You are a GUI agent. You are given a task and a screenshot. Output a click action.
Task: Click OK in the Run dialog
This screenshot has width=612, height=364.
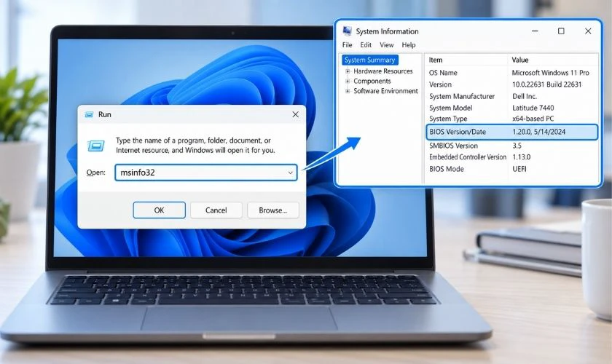(160, 210)
